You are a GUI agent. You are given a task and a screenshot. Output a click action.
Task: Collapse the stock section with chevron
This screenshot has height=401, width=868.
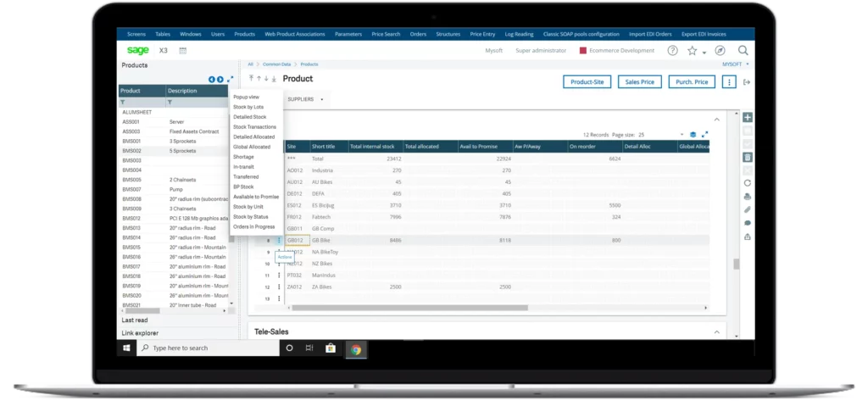(x=716, y=119)
